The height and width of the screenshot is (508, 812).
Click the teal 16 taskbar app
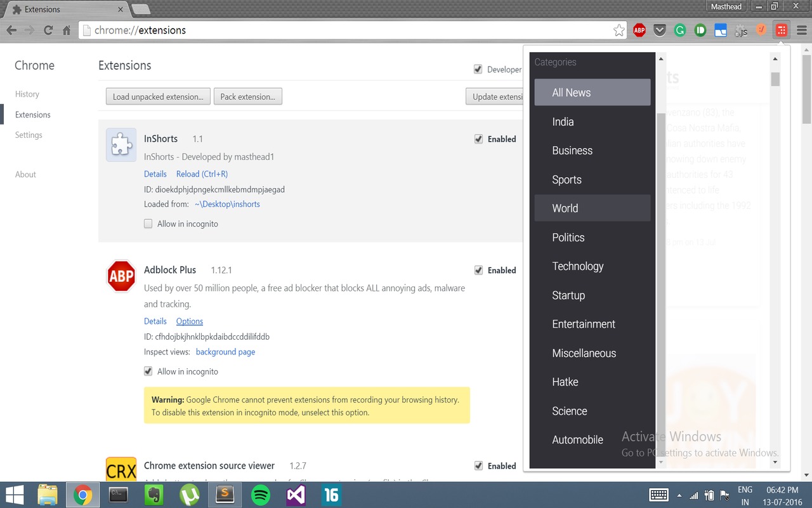click(x=331, y=495)
